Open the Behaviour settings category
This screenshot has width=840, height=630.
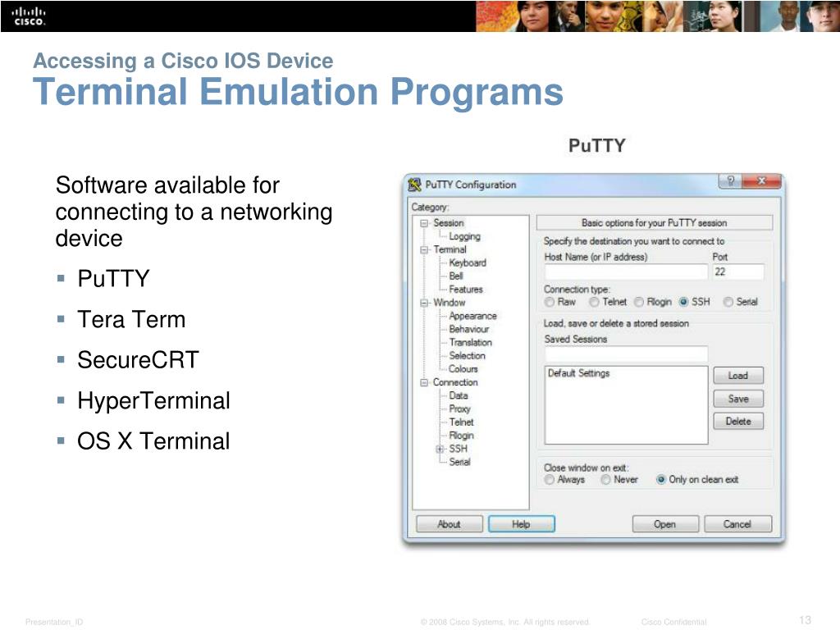[468, 330]
